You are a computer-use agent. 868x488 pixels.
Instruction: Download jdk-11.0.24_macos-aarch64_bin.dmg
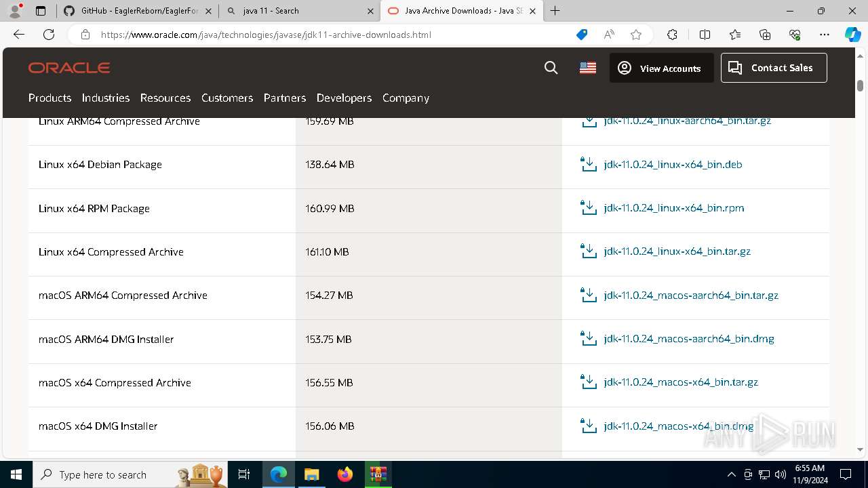[x=689, y=339]
